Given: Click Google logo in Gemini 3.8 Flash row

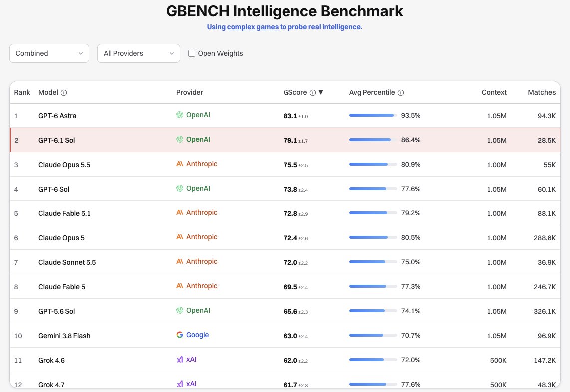Looking at the screenshot, I should (x=180, y=335).
